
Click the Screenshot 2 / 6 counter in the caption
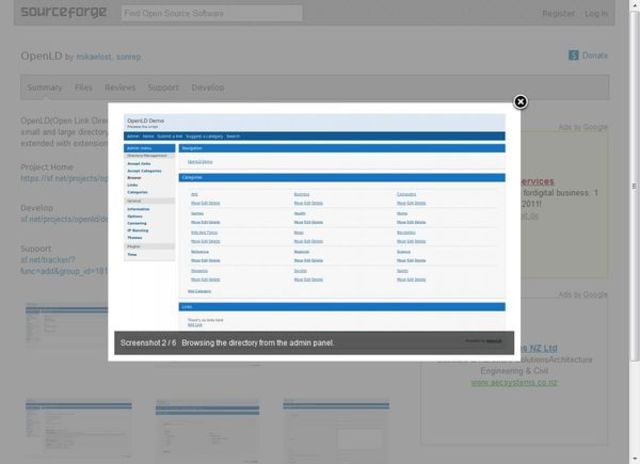click(x=148, y=343)
